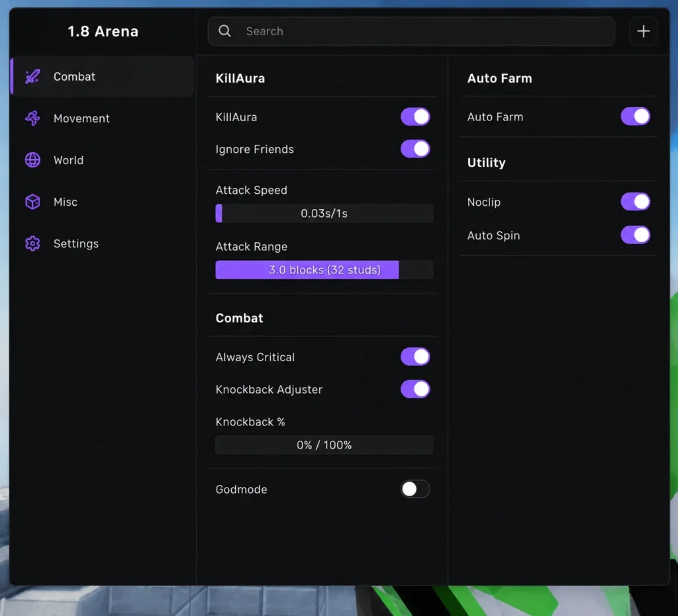Click the Settings gear icon
Screen dimensions: 678x616
click(32, 243)
